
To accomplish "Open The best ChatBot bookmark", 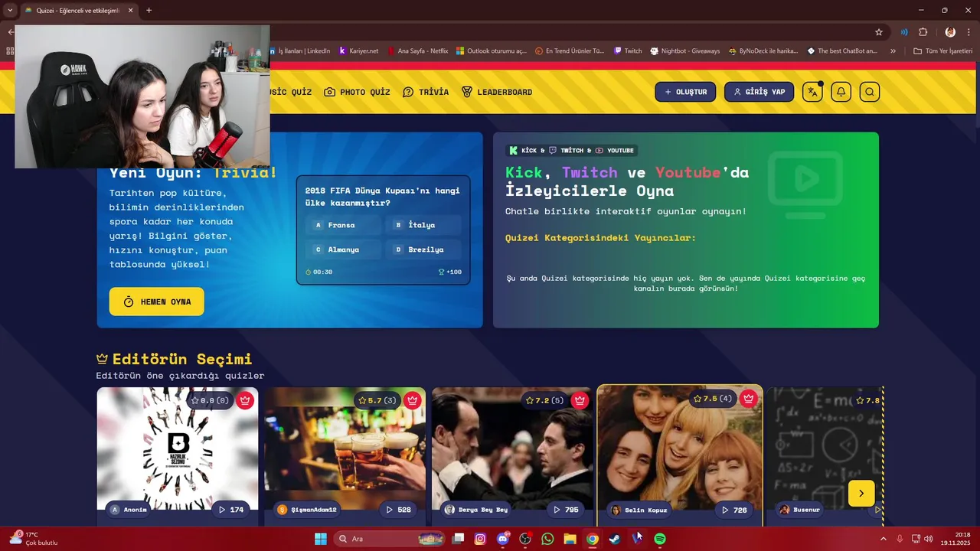I will [x=842, y=51].
